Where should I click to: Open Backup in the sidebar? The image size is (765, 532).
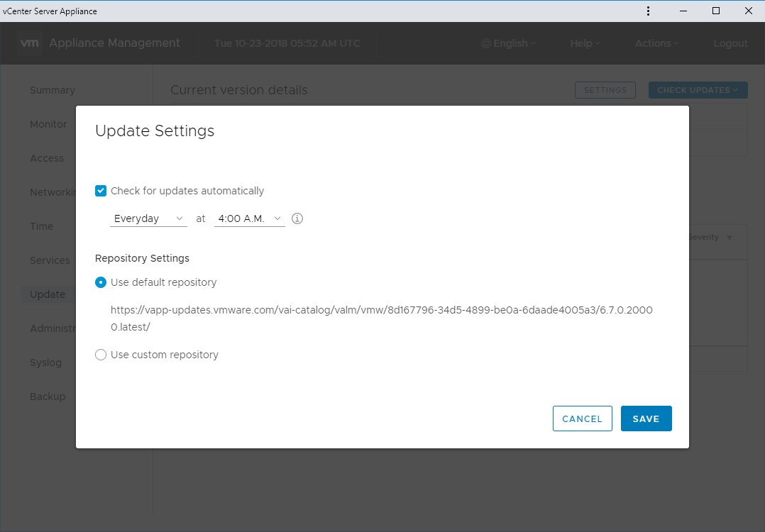coord(48,397)
